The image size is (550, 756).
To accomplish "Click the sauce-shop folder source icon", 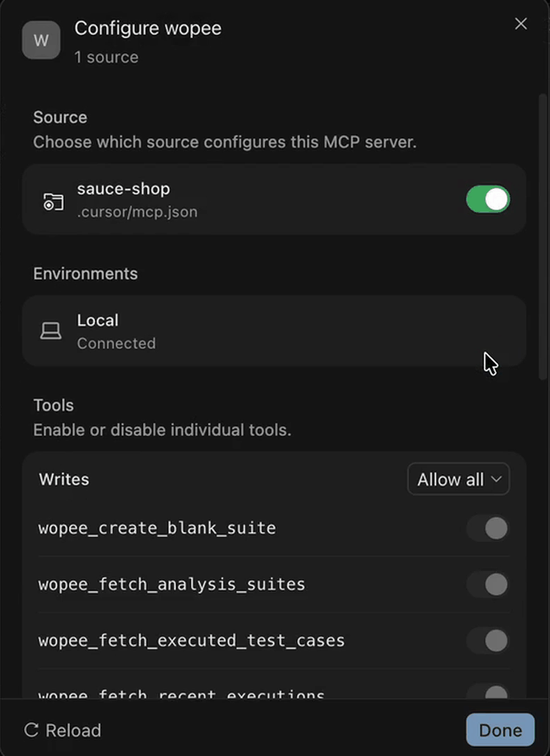I will 53,201.
